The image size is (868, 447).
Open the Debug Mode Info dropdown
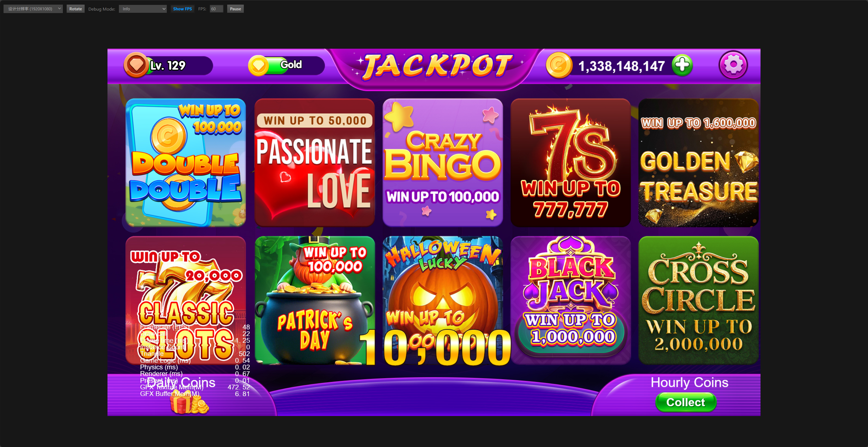pyautogui.click(x=143, y=9)
